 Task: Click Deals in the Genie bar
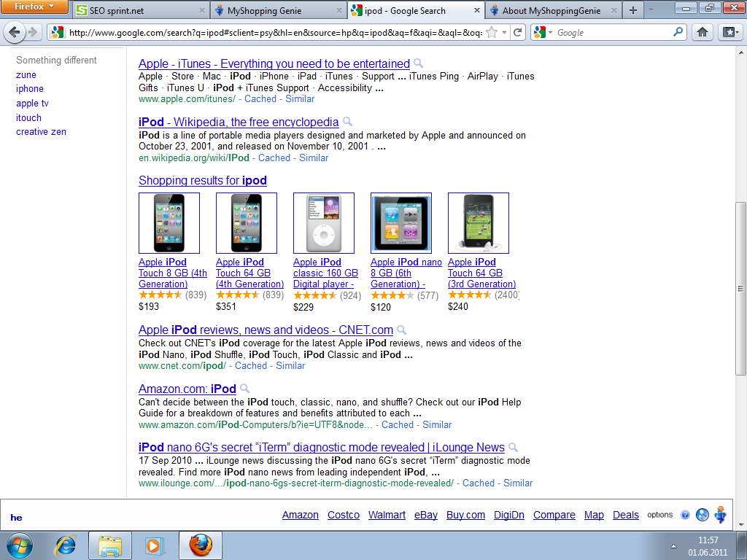click(x=625, y=515)
